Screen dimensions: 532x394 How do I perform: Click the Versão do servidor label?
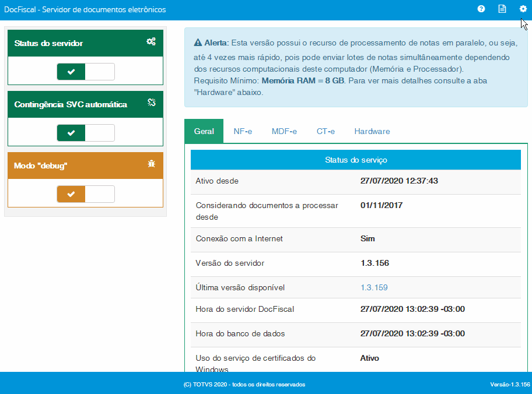point(230,263)
